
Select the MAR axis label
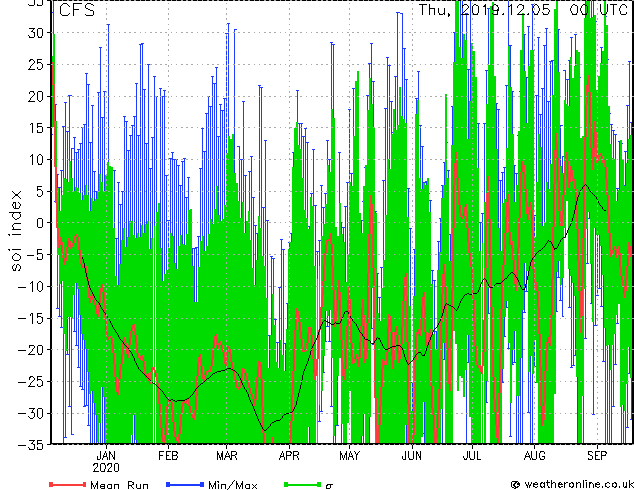click(x=227, y=456)
